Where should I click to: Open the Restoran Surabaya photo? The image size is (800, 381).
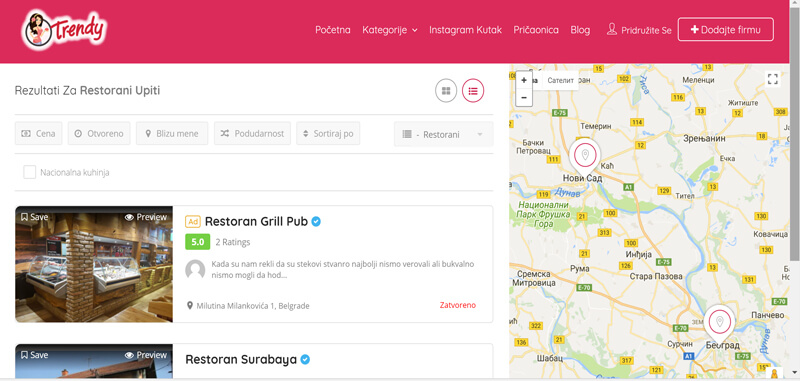tap(94, 362)
